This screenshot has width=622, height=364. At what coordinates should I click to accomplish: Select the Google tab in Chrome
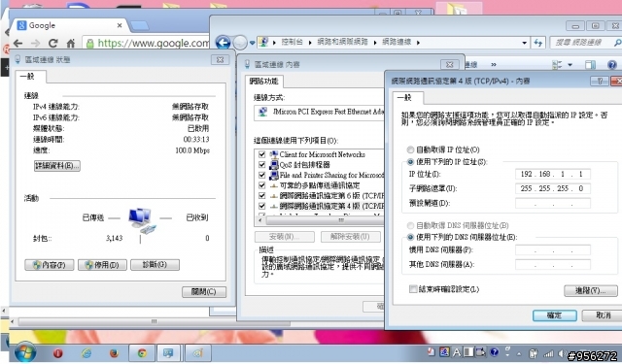[x=70, y=26]
